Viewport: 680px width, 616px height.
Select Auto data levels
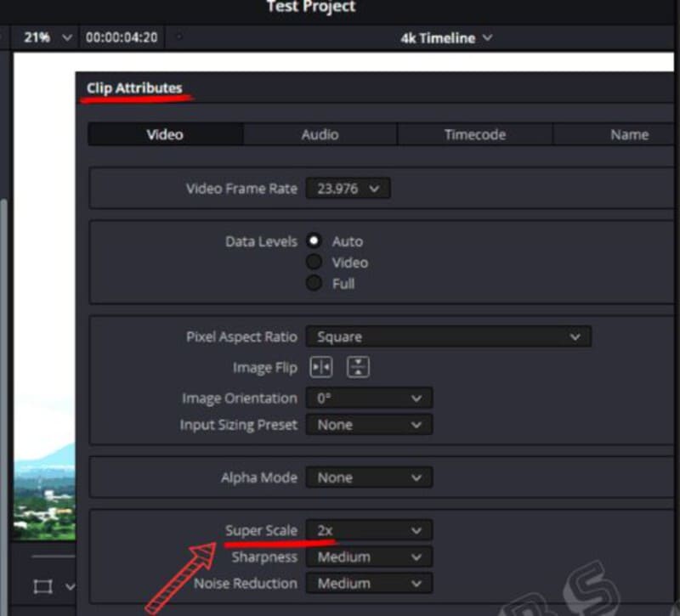315,241
